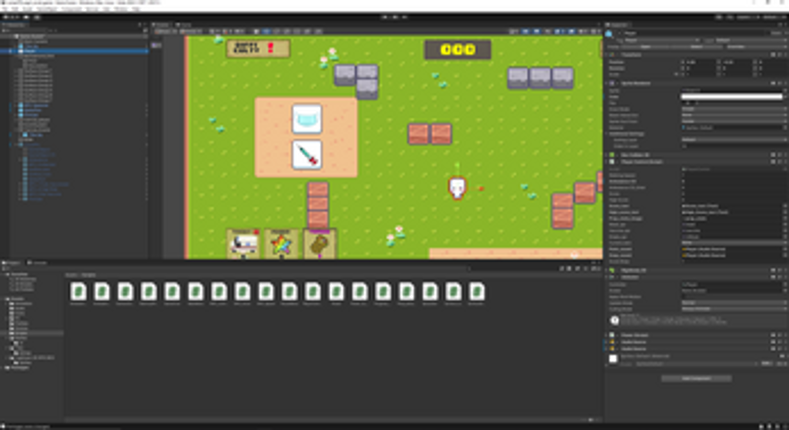The width and height of the screenshot is (789, 430).
Task: Select the face mask item card in Scene
Action: click(307, 119)
